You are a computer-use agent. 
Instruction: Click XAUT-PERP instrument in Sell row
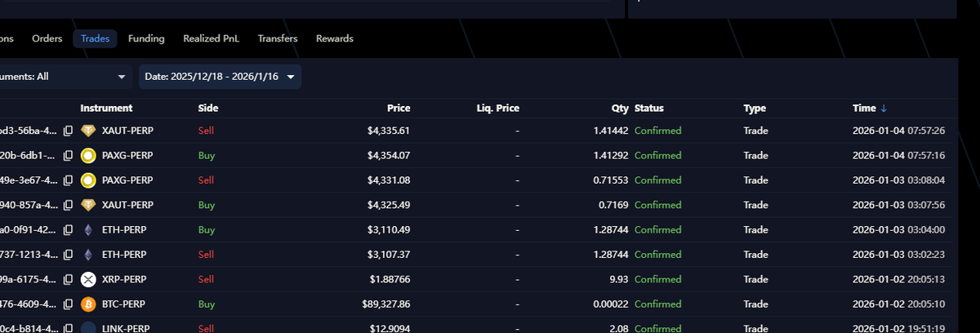point(127,131)
